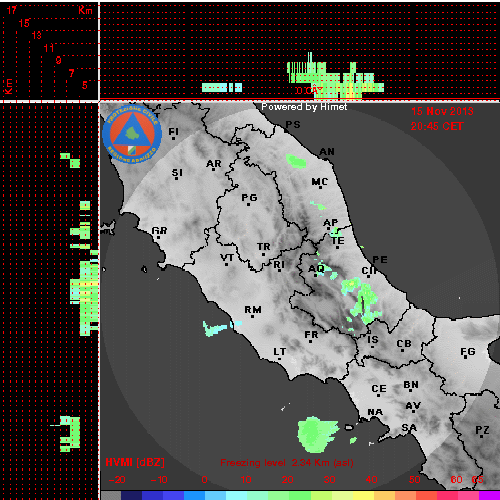Click the -20 dBZ scale value
This screenshot has width=500, height=500.
(x=117, y=480)
